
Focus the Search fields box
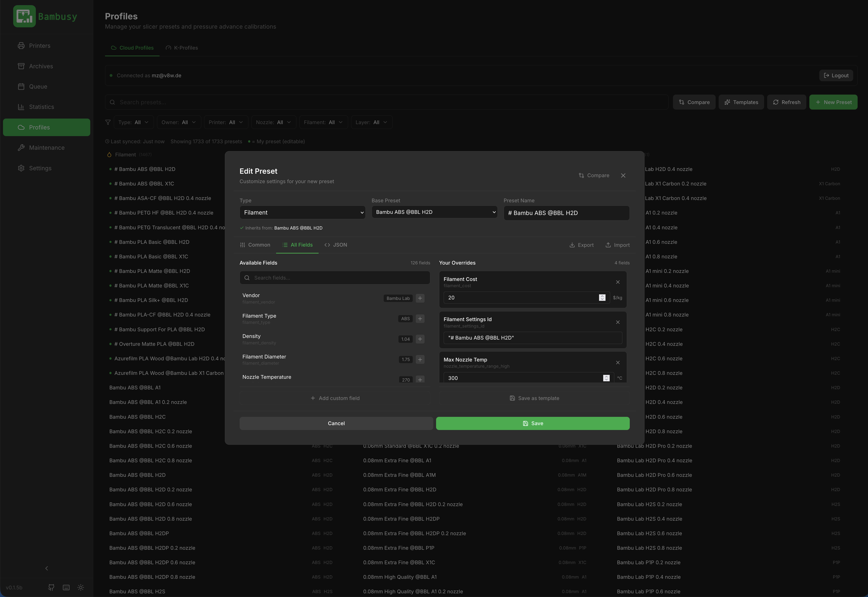point(335,278)
